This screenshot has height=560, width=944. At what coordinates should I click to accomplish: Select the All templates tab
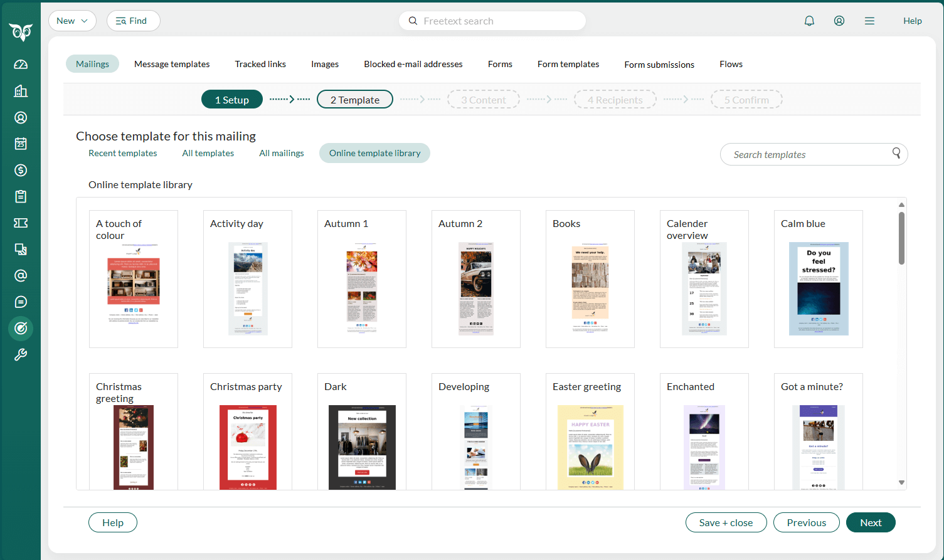(x=208, y=153)
